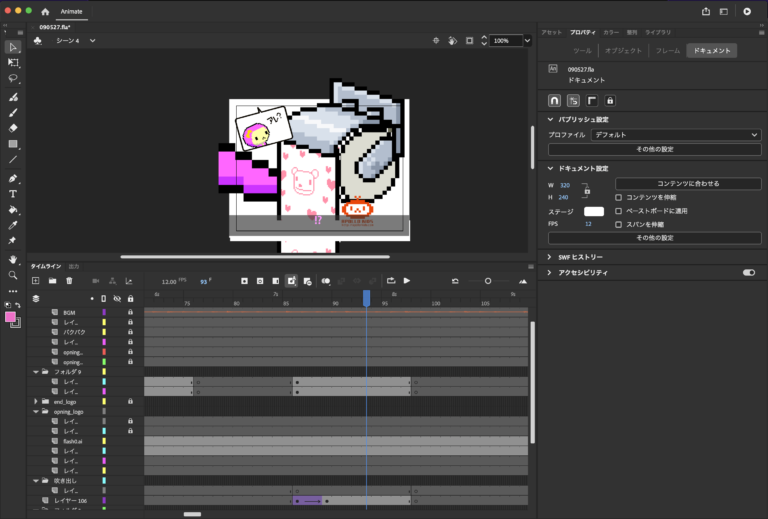768x519 pixels.
Task: Toggle loop playback in timeline
Action: click(391, 281)
